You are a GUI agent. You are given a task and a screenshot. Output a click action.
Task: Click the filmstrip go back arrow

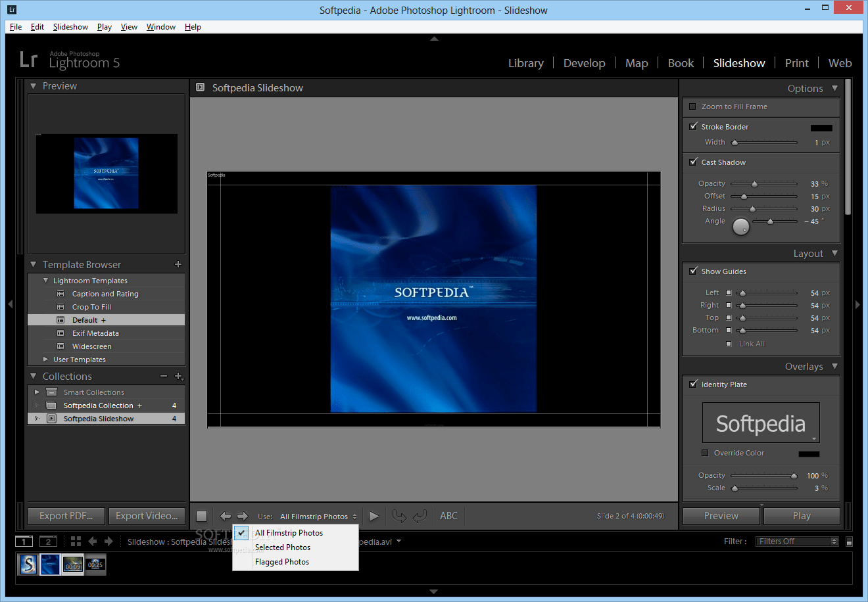93,541
